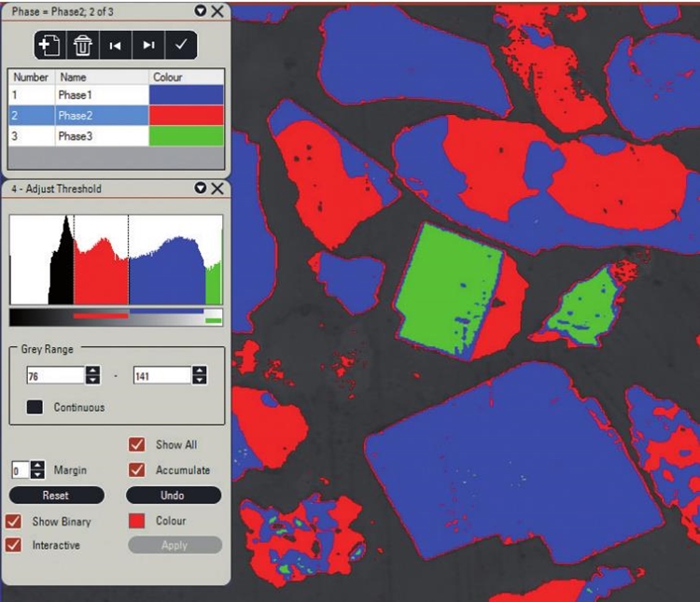The image size is (700, 602).
Task: Disable the Show All checkbox
Action: [137, 445]
